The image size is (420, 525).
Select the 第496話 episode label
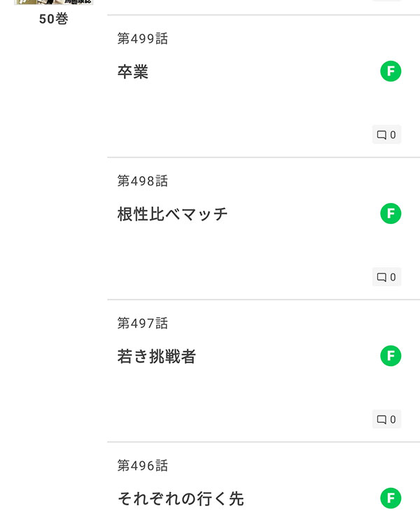point(143,465)
